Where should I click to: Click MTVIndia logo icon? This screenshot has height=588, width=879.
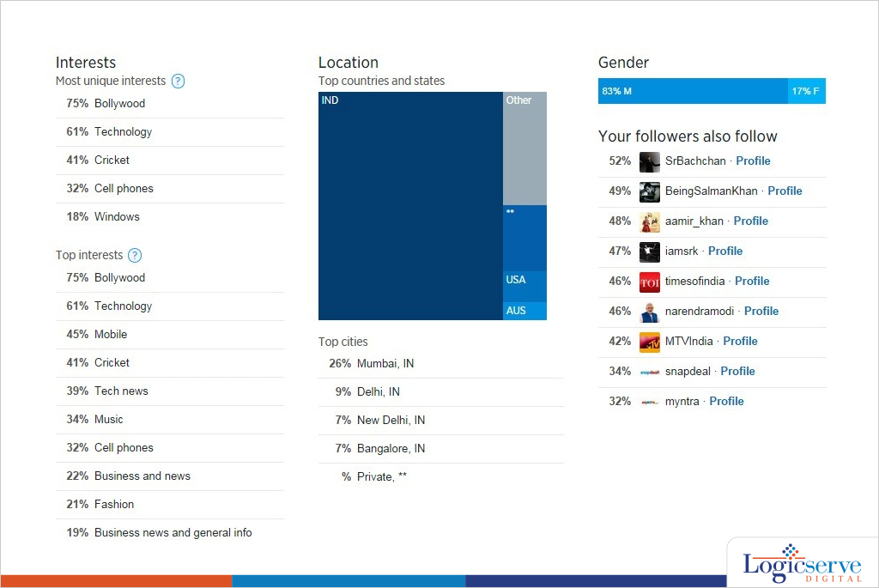pos(650,342)
